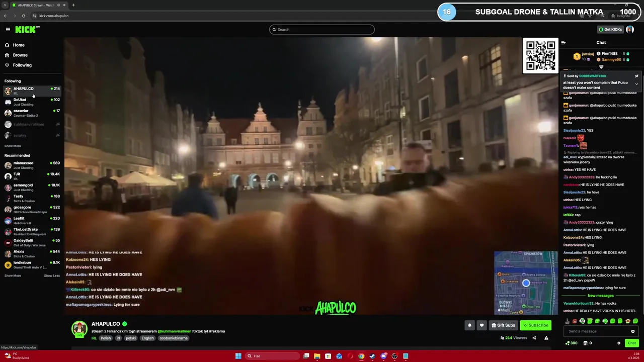
Task: Open Testy Slots & Casino channel
Action: point(32,199)
